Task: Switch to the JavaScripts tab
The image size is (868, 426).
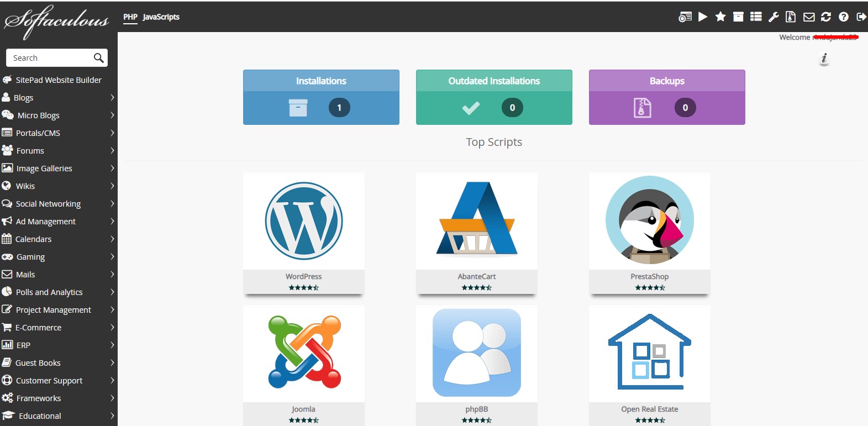Action: pos(161,17)
